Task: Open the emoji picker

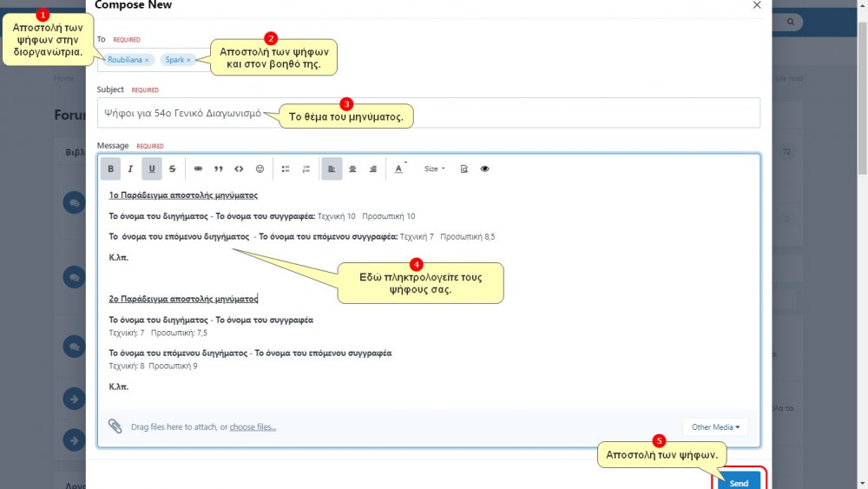Action: [x=260, y=169]
